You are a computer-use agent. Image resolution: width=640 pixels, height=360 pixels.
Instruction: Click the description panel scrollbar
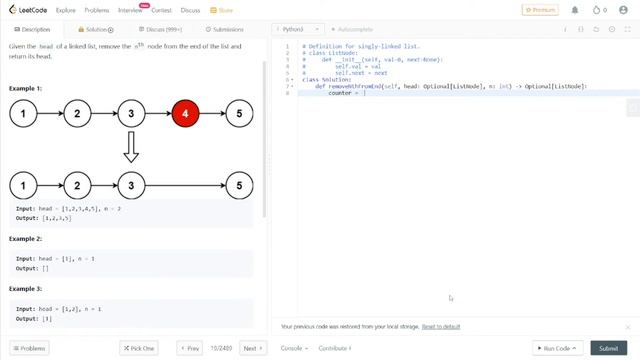pos(264,139)
